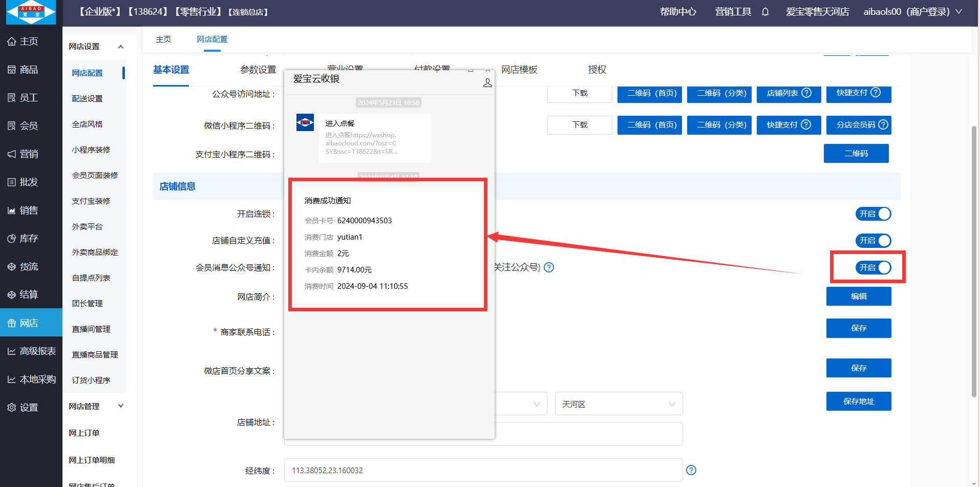Expand the 网店管理 menu group
Viewport: 980px width, 487px height.
click(121, 406)
